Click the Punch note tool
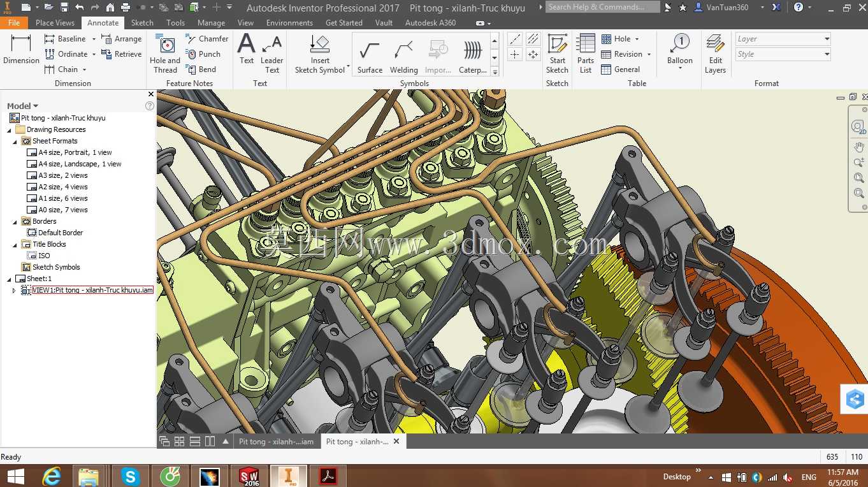Viewport: 868px width, 487px height. pos(203,54)
